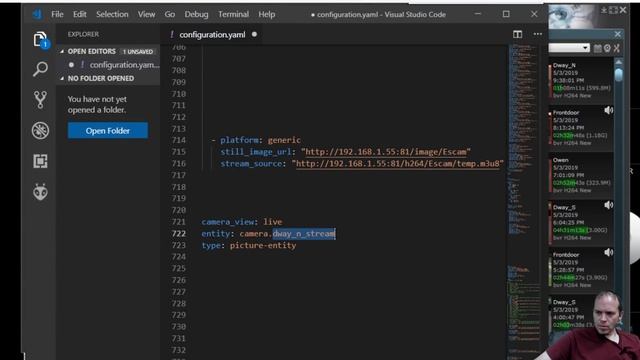Open the Extensions view icon
Viewport: 640px width, 360px height.
(40, 161)
